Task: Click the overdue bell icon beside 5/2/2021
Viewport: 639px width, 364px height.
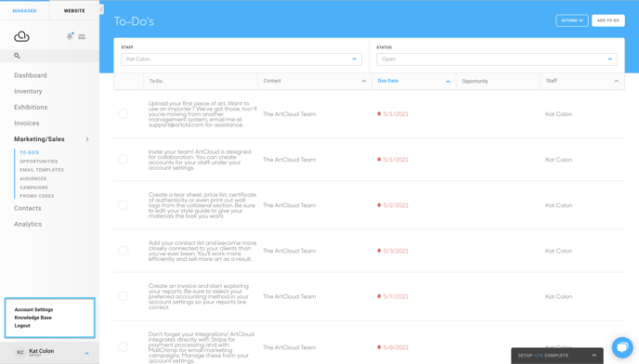Action: 379,205
